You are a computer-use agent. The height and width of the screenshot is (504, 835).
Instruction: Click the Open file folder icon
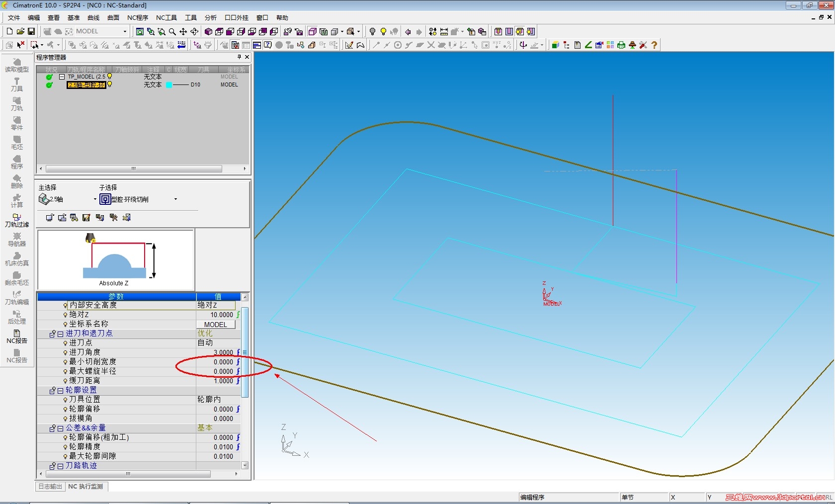pos(20,31)
